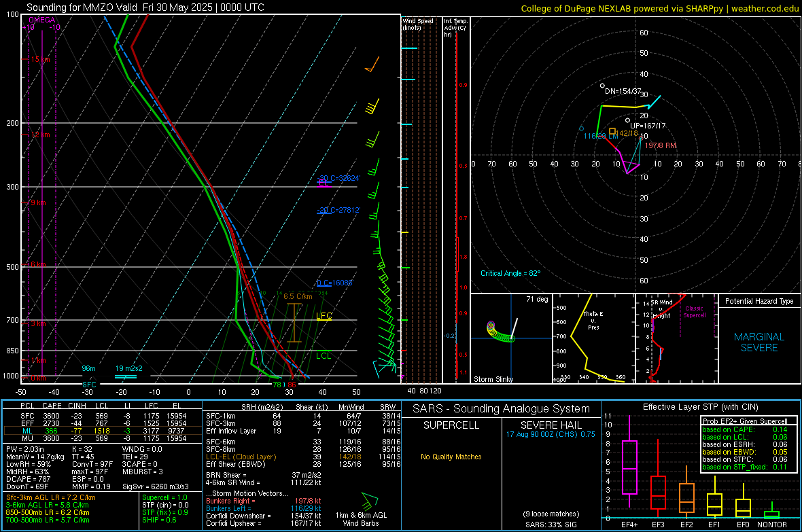Click the '197/8 RM' right mover label
The width and height of the screenshot is (802, 532).
(x=661, y=146)
